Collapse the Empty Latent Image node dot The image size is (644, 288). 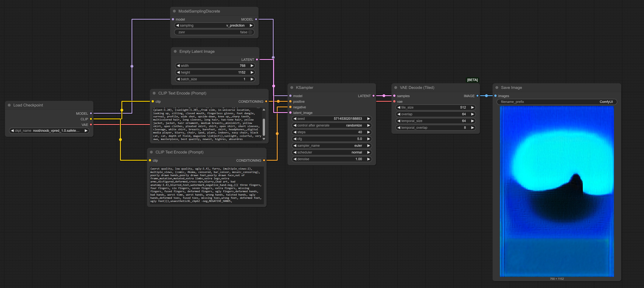coord(175,51)
